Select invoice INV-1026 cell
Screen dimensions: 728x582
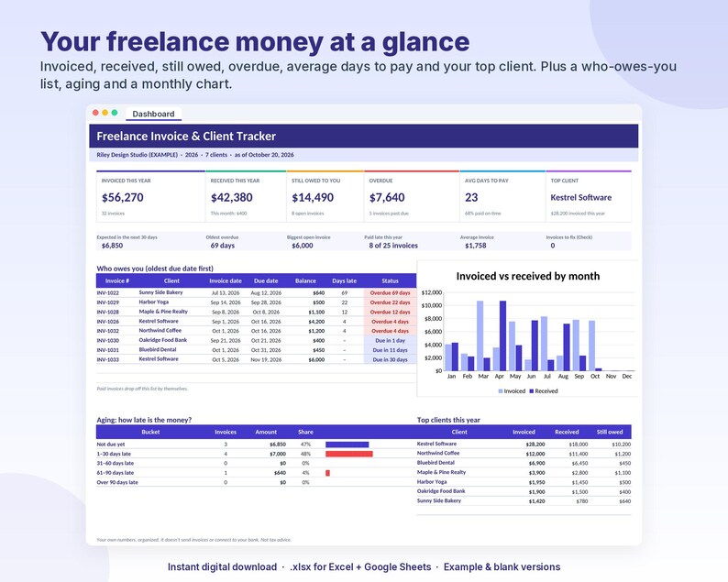click(x=107, y=322)
